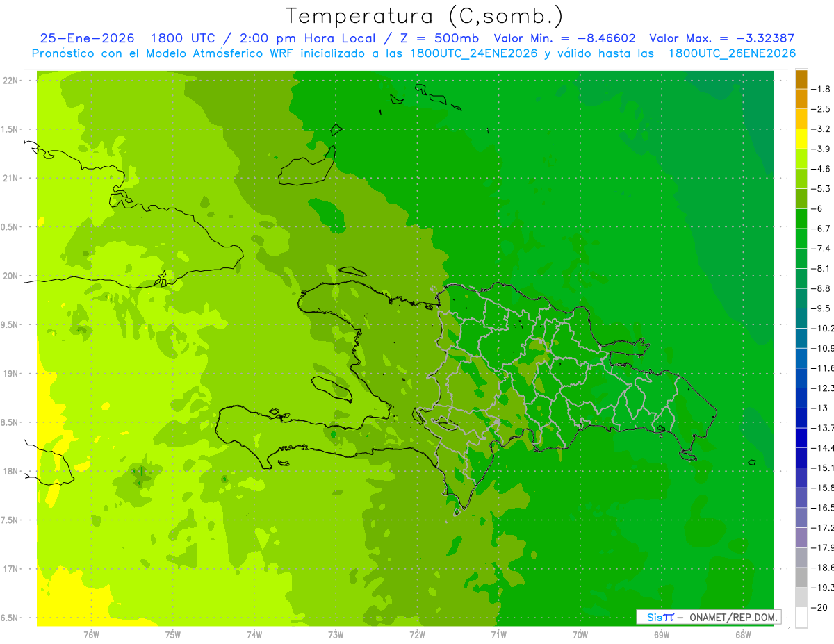Pick legend swatch between -6.7 and -7.4

(x=801, y=238)
